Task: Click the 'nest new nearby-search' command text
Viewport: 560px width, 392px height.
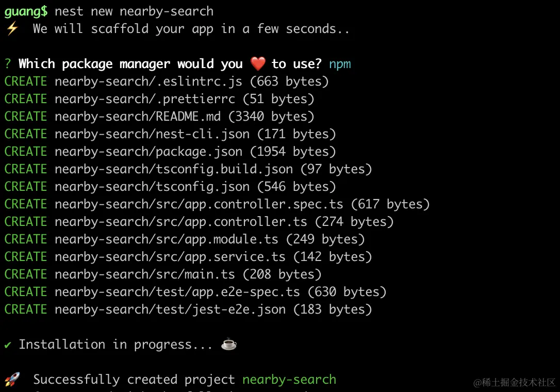Action: click(134, 11)
